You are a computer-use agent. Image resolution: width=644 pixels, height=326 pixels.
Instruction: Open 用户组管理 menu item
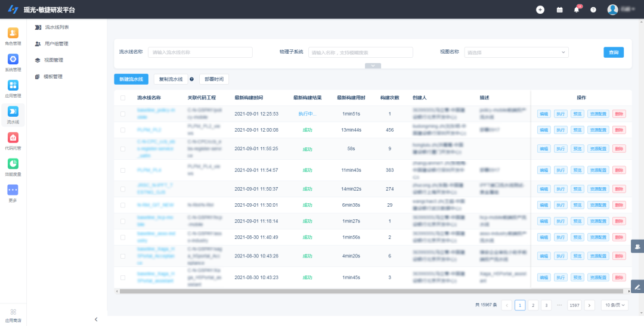52,44
